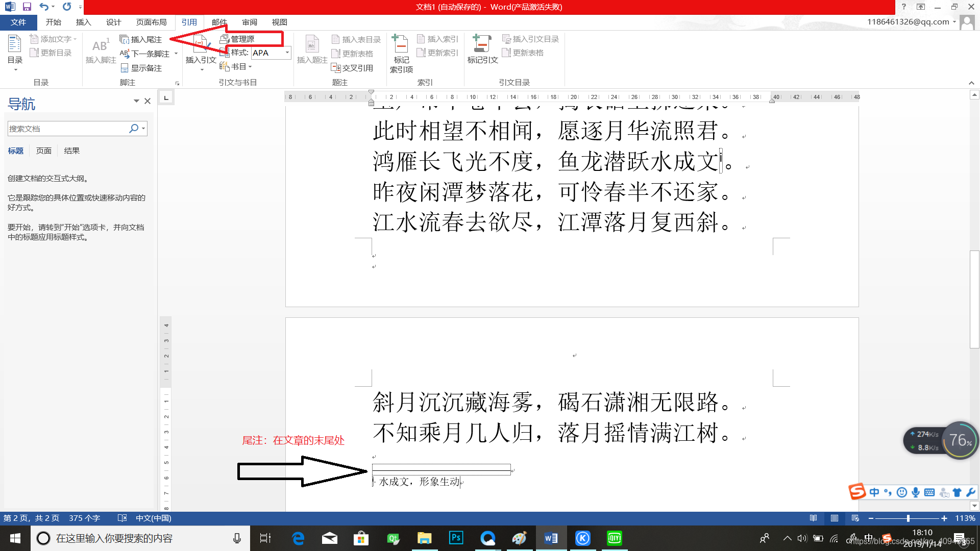This screenshot has height=551, width=980.
Task: Click 插入索引 insert index
Action: coord(437,39)
